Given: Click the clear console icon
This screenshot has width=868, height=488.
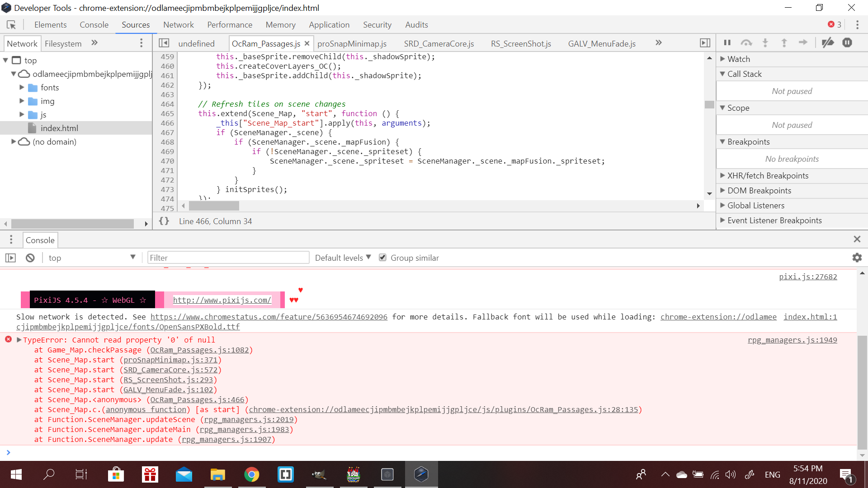Looking at the screenshot, I should [30, 258].
